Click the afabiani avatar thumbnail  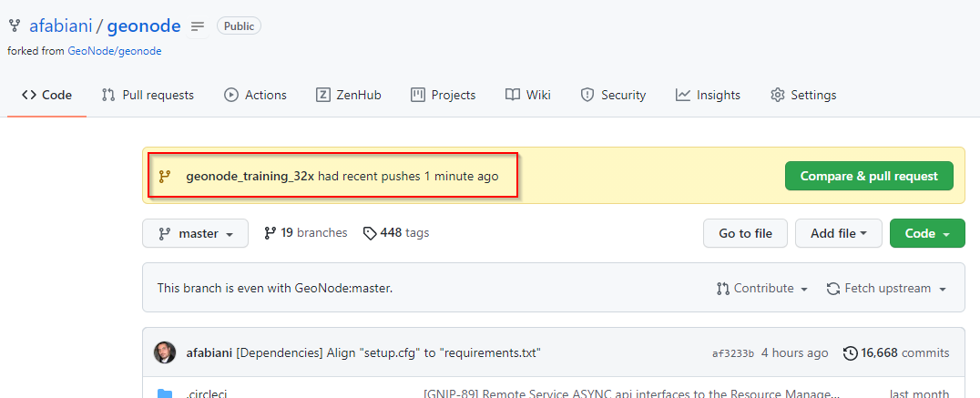coord(165,353)
